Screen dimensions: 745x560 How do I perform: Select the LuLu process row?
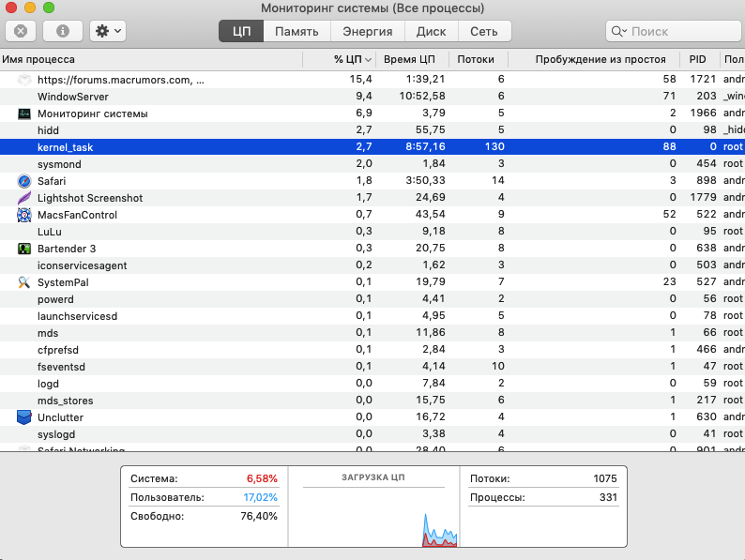click(372, 232)
